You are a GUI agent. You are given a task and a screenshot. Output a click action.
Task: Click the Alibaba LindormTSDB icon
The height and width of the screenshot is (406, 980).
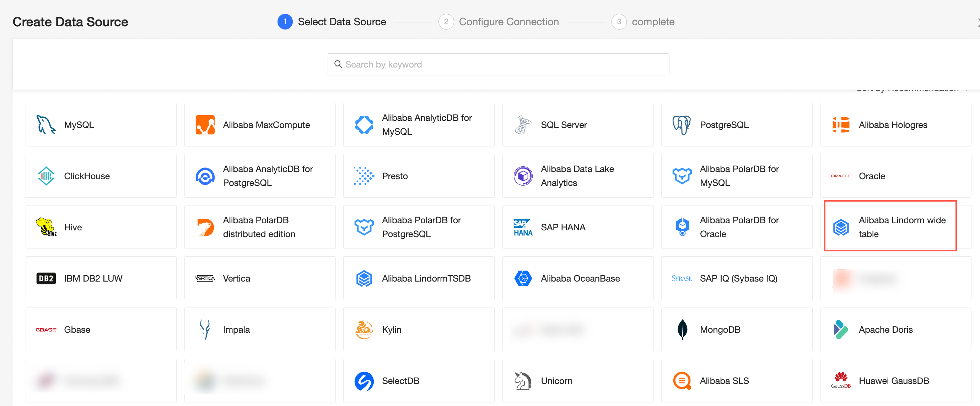pyautogui.click(x=364, y=278)
